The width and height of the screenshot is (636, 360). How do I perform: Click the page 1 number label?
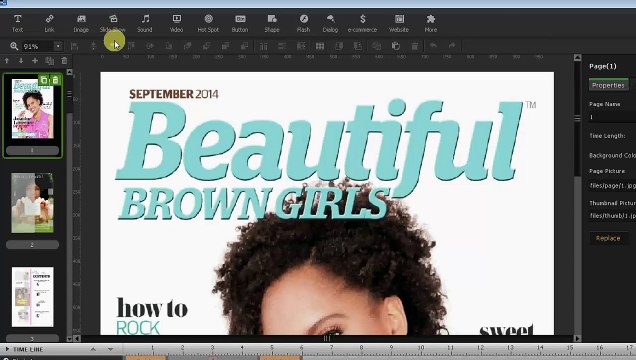tap(32, 150)
